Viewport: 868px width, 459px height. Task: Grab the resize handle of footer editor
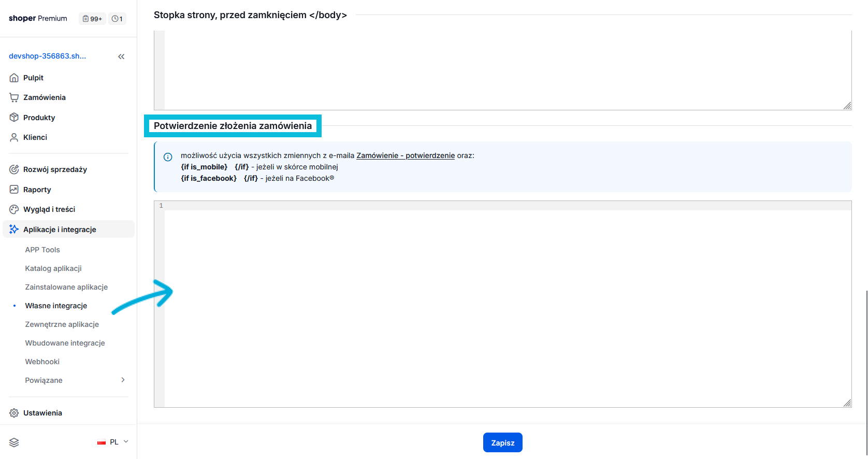[847, 106]
